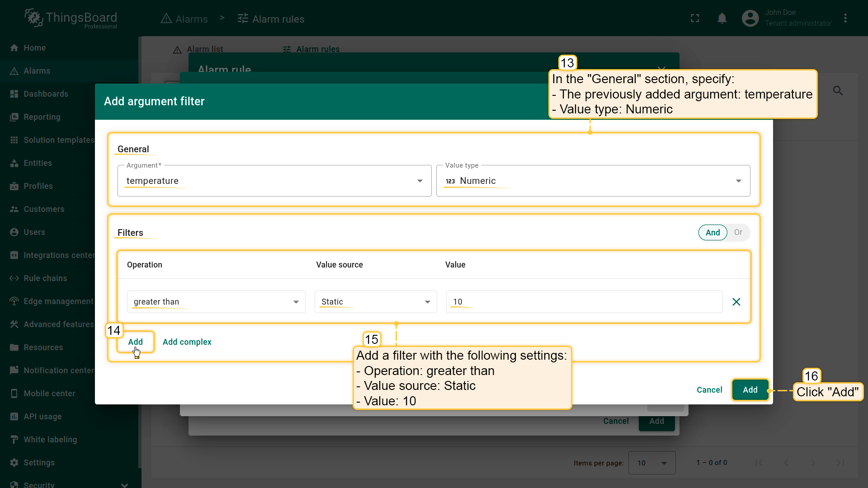Click the Add complex filter link

point(187,342)
